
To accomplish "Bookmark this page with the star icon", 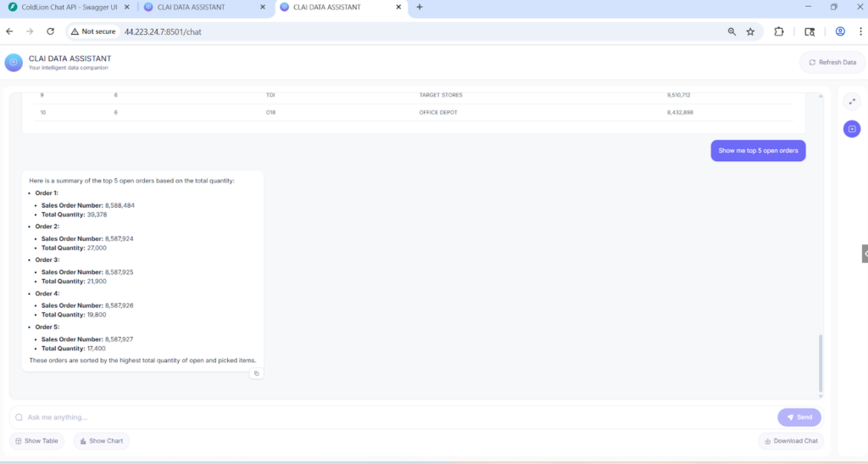I will coord(750,31).
